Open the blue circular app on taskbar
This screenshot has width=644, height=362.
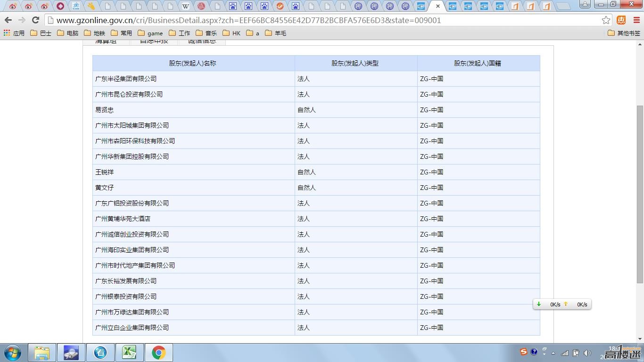point(100,353)
